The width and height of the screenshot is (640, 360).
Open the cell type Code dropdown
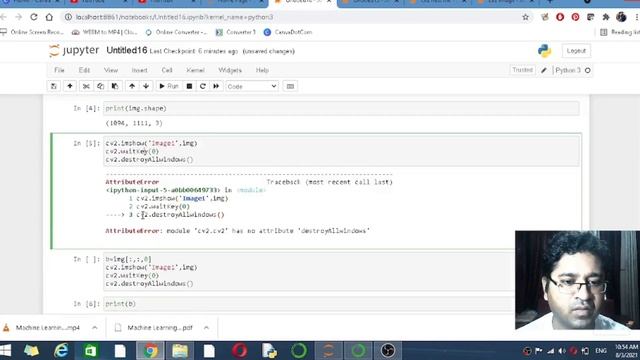[x=251, y=86]
